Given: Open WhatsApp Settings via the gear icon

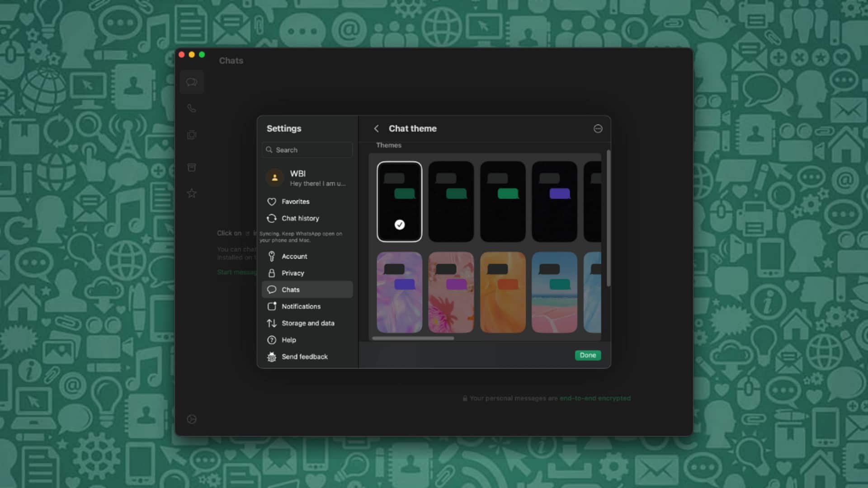Looking at the screenshot, I should [x=192, y=419].
